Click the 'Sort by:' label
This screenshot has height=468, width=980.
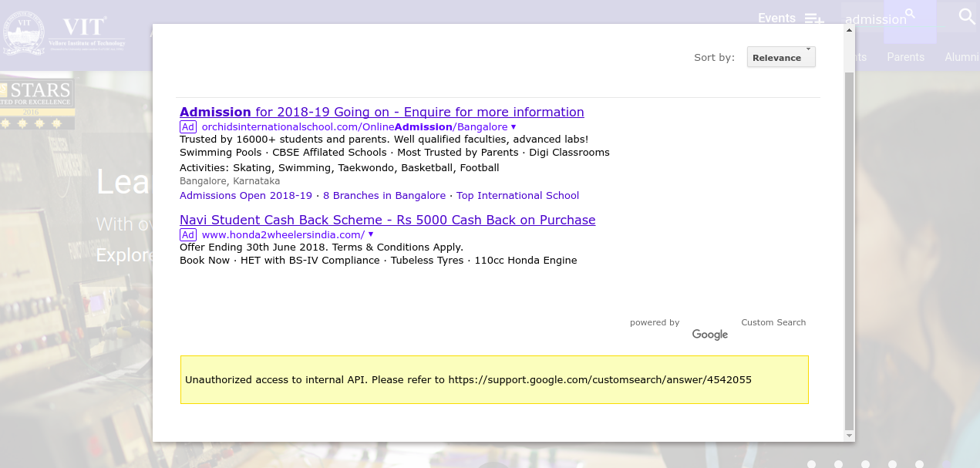coord(714,58)
